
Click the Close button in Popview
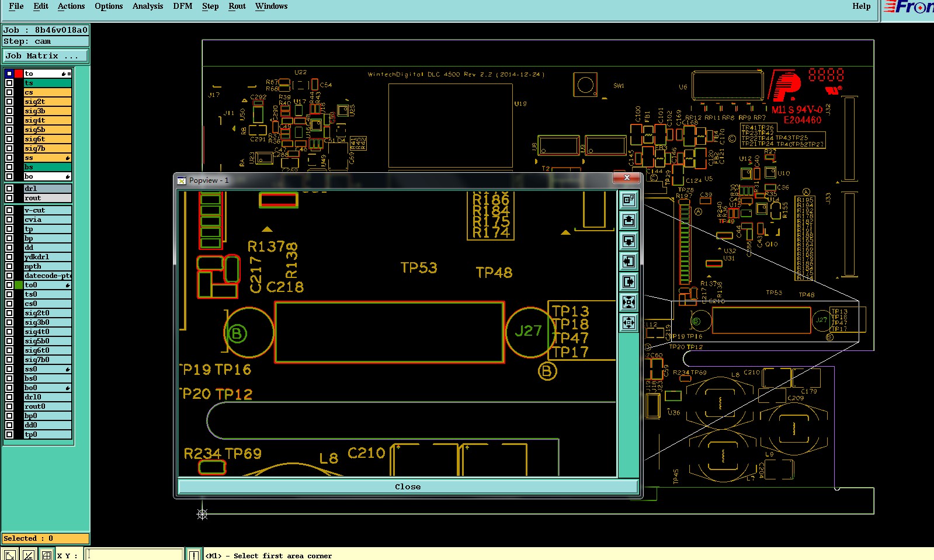[x=408, y=486]
